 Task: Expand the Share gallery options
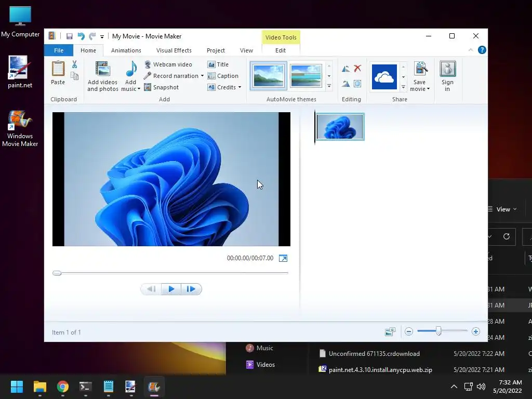(403, 87)
